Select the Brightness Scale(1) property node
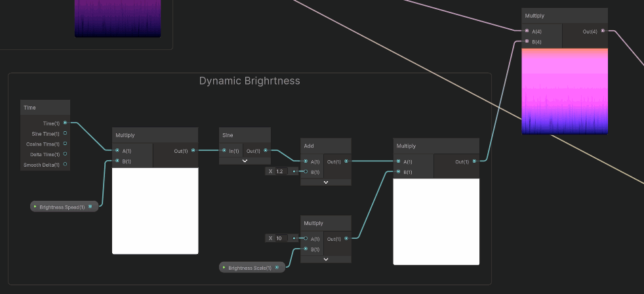The width and height of the screenshot is (644, 294). pyautogui.click(x=252, y=267)
